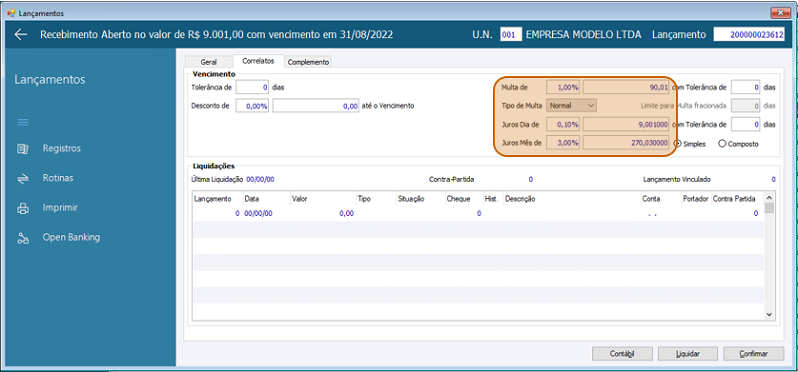This screenshot has width=798, height=372.
Task: Click the Desconto de percentage field
Action: [252, 106]
